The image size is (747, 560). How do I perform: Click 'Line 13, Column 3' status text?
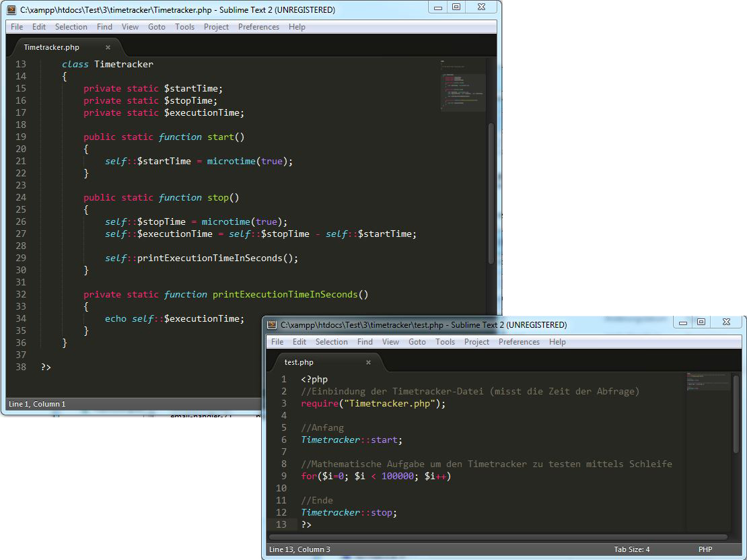tap(299, 549)
